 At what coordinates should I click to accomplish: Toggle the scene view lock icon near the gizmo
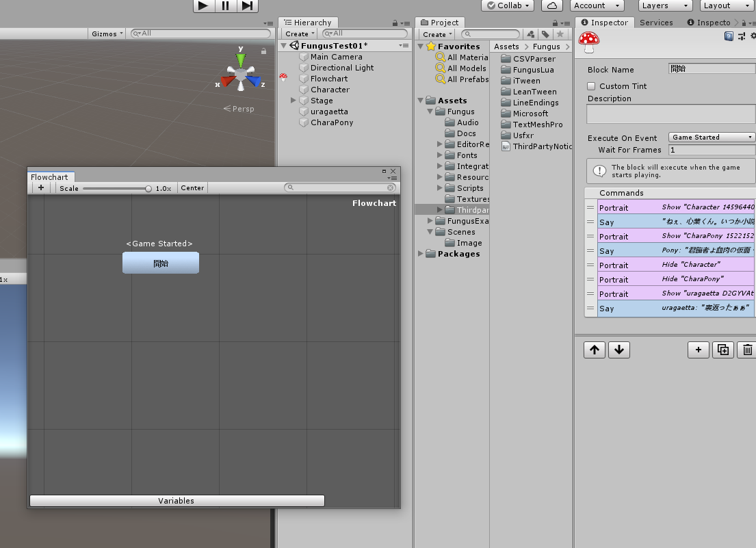click(263, 51)
